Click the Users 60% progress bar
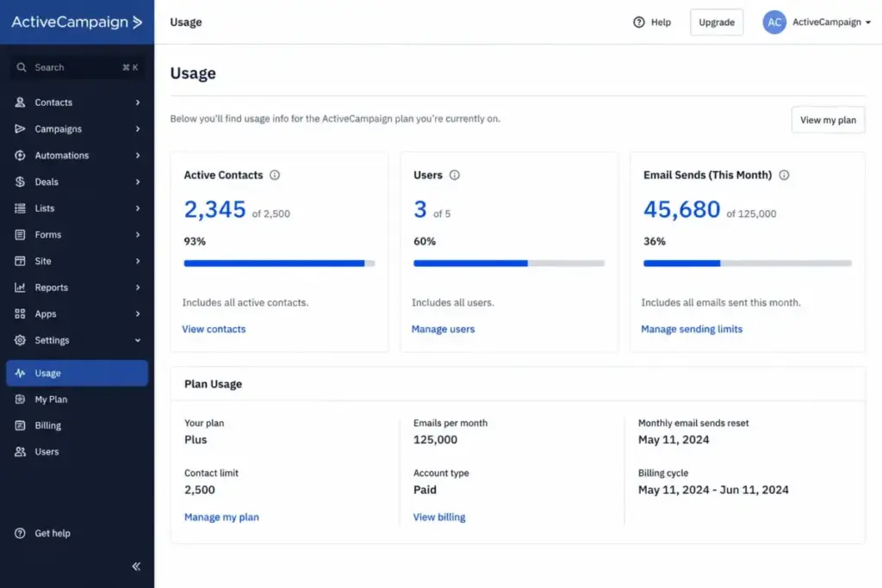This screenshot has height=588, width=882. [508, 263]
